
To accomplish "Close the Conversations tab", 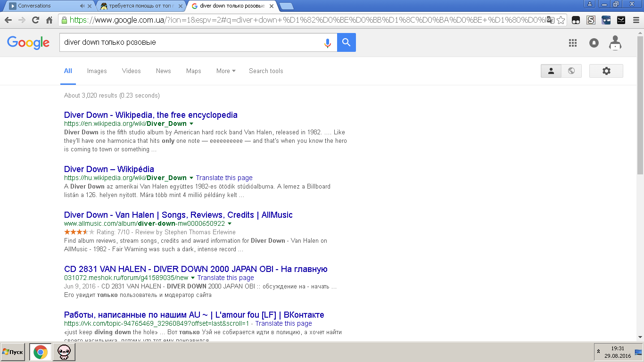I will (90, 6).
